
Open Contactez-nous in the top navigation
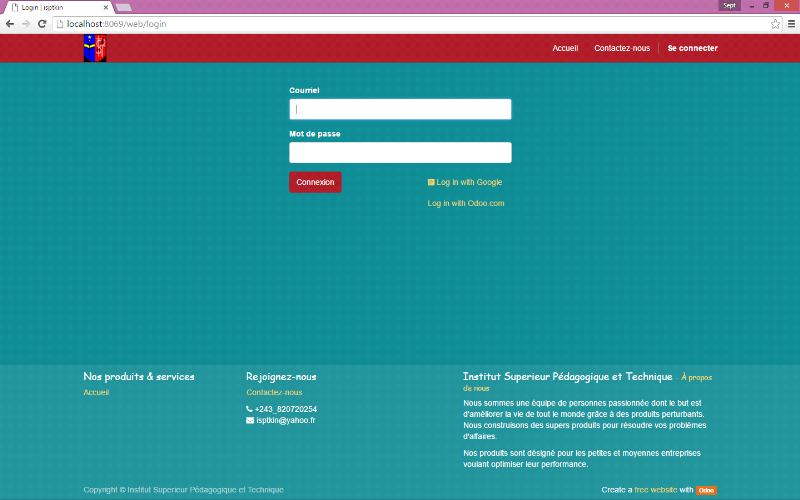pyautogui.click(x=622, y=48)
